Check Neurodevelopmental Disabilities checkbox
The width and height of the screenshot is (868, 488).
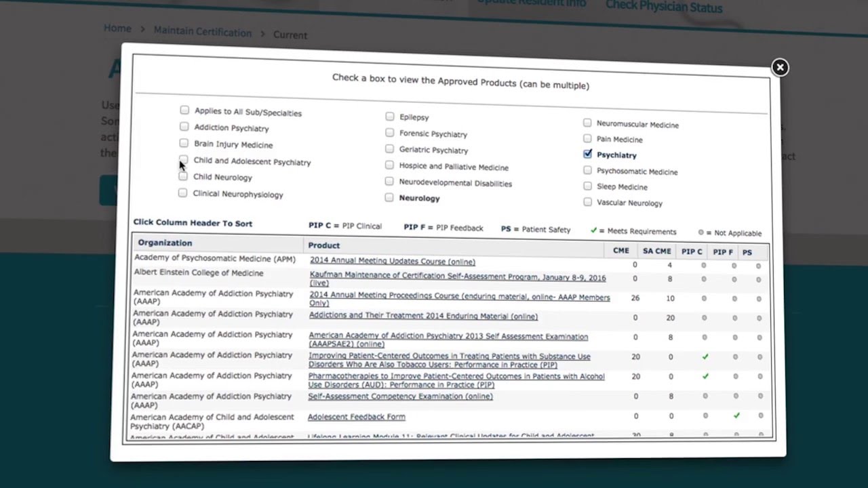pos(389,182)
